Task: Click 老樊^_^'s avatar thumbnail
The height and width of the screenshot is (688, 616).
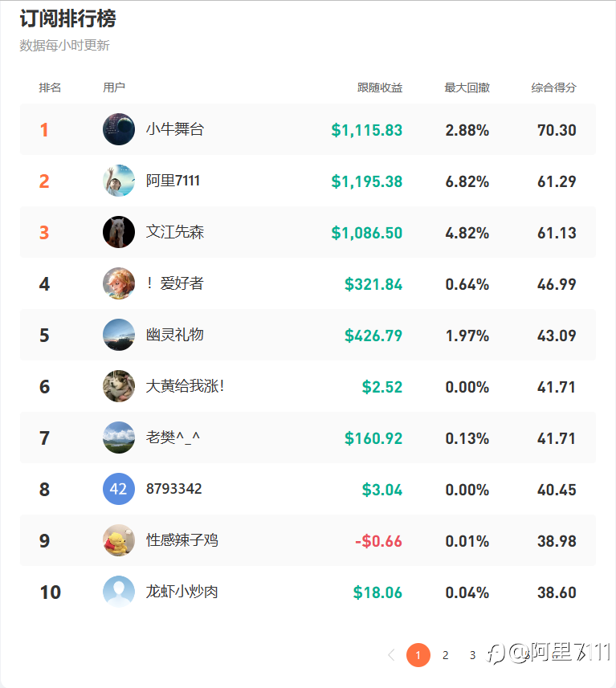Action: (x=119, y=438)
